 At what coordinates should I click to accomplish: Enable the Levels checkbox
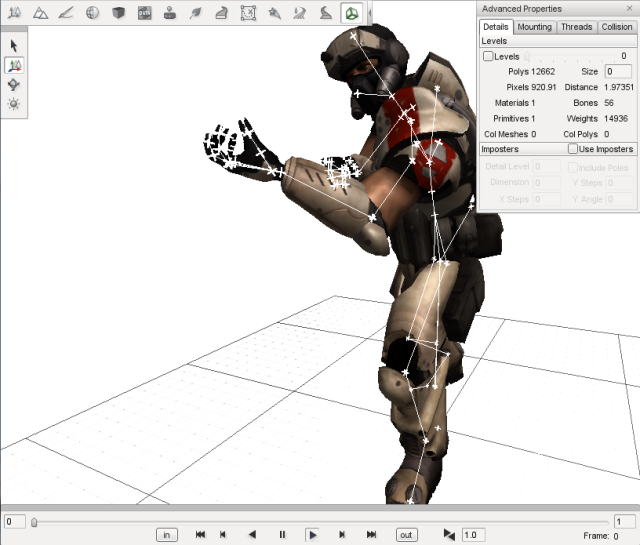click(488, 57)
